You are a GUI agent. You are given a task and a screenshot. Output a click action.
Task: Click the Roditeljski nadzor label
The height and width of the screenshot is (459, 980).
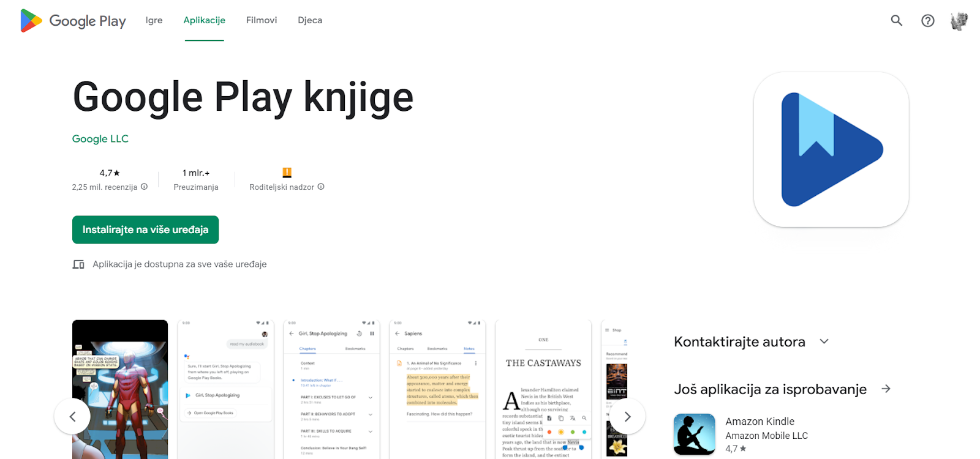point(282,187)
